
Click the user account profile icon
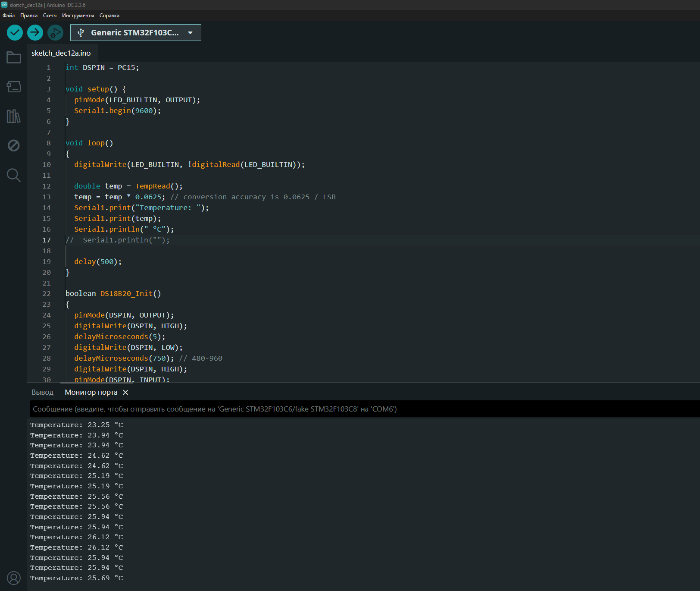point(14,578)
